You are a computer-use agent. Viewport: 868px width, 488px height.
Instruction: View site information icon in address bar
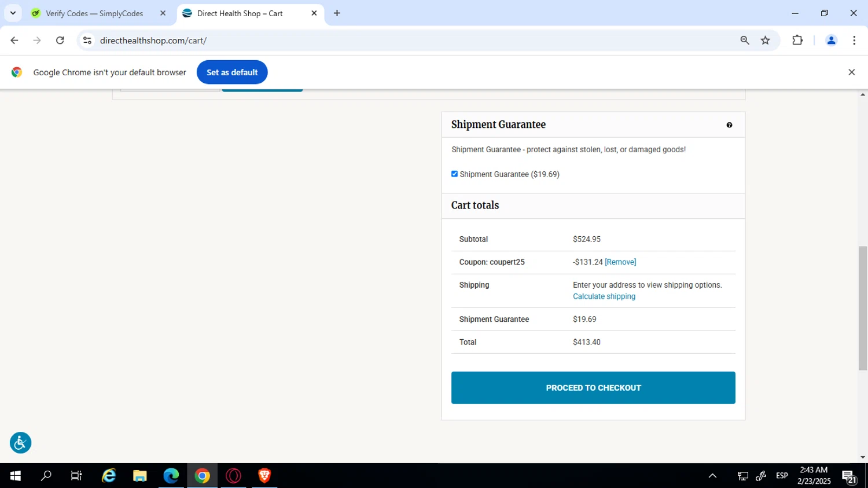click(87, 41)
